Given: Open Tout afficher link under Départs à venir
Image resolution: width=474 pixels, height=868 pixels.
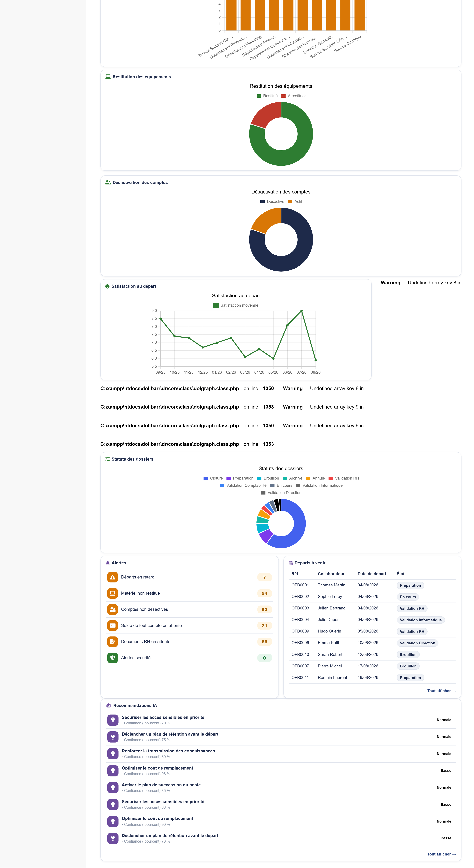Looking at the screenshot, I should pos(441,691).
